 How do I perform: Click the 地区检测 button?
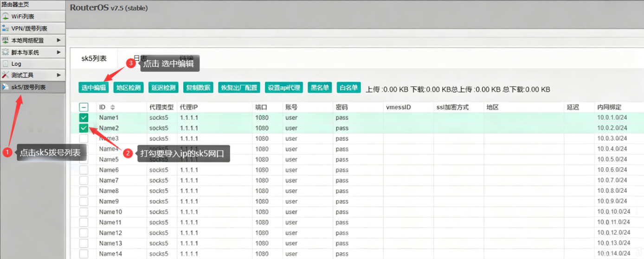pos(129,88)
